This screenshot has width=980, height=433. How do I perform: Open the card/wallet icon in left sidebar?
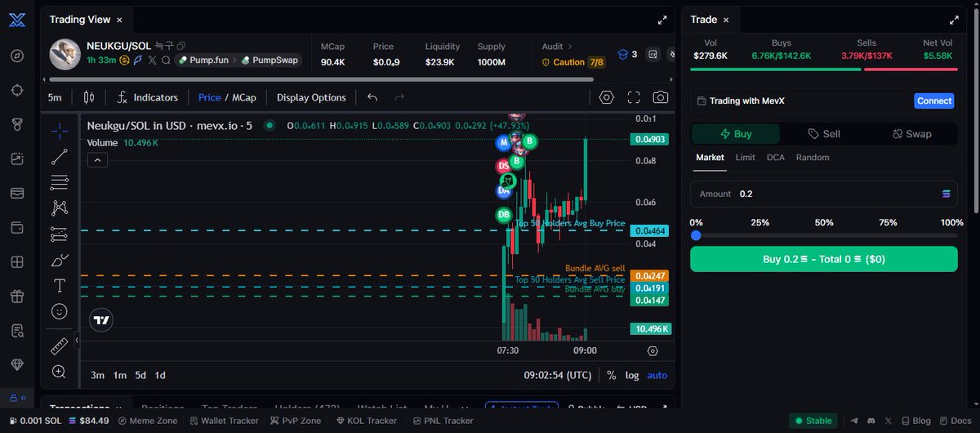tap(17, 193)
